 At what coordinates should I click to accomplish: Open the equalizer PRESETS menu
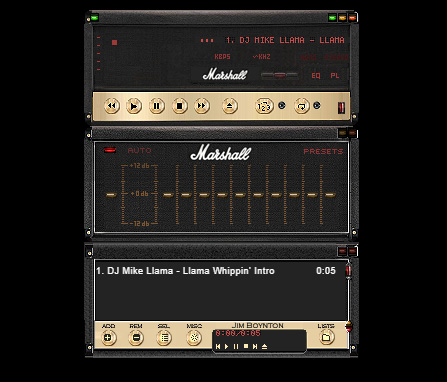323,152
